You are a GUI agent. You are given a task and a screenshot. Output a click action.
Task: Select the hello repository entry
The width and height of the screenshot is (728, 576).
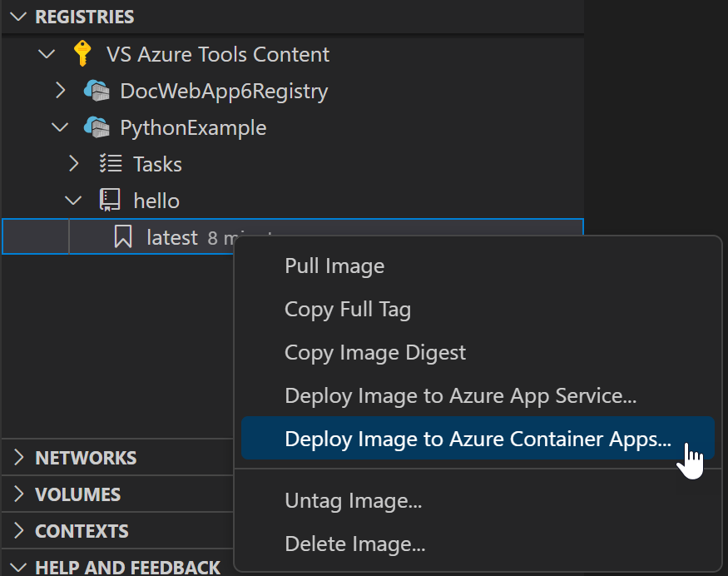point(156,200)
